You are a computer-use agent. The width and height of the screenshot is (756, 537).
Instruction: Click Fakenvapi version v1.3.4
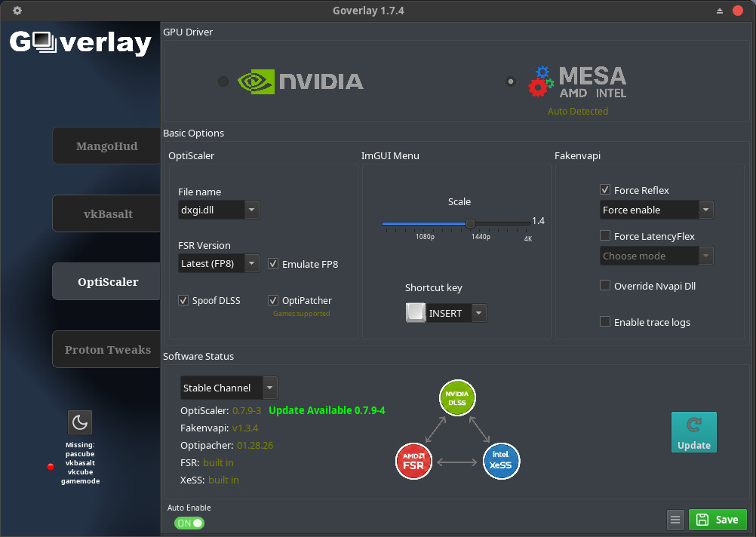[245, 428]
